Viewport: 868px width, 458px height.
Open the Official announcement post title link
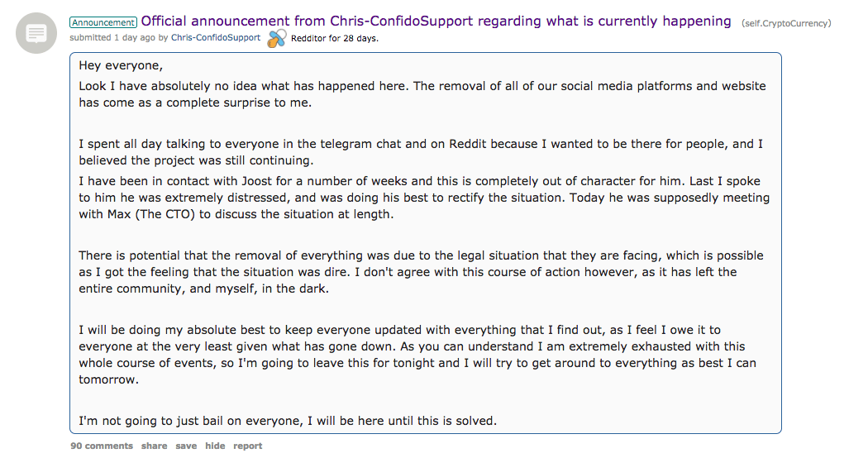[436, 21]
